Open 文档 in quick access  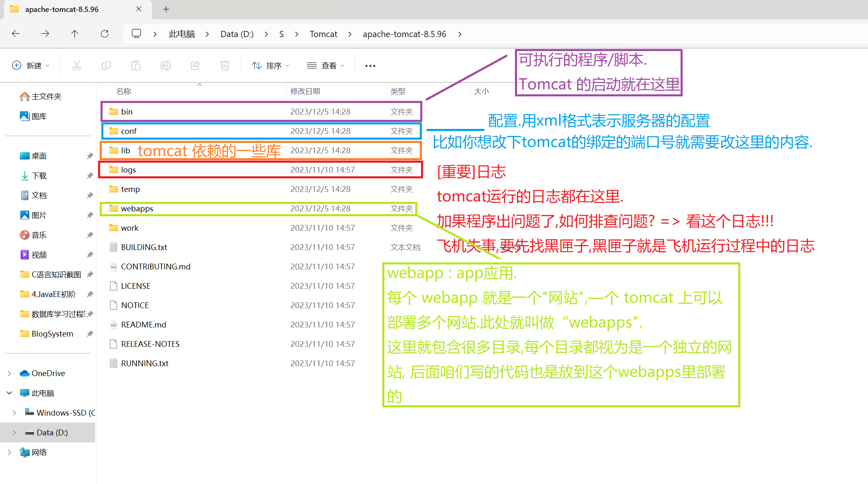point(33,195)
